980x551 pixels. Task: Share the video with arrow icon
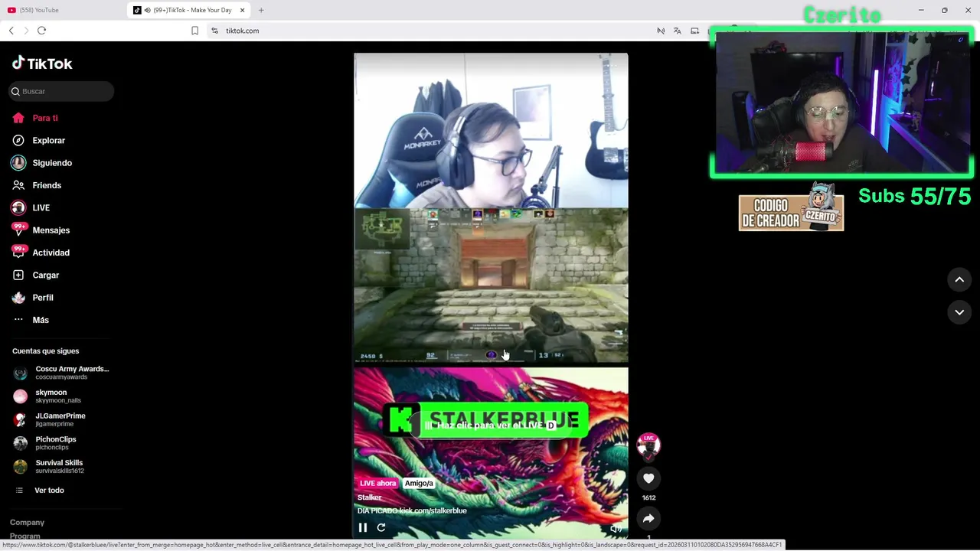pos(648,519)
